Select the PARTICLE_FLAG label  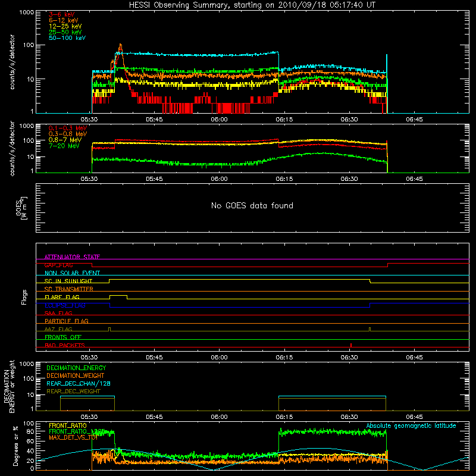click(x=67, y=321)
